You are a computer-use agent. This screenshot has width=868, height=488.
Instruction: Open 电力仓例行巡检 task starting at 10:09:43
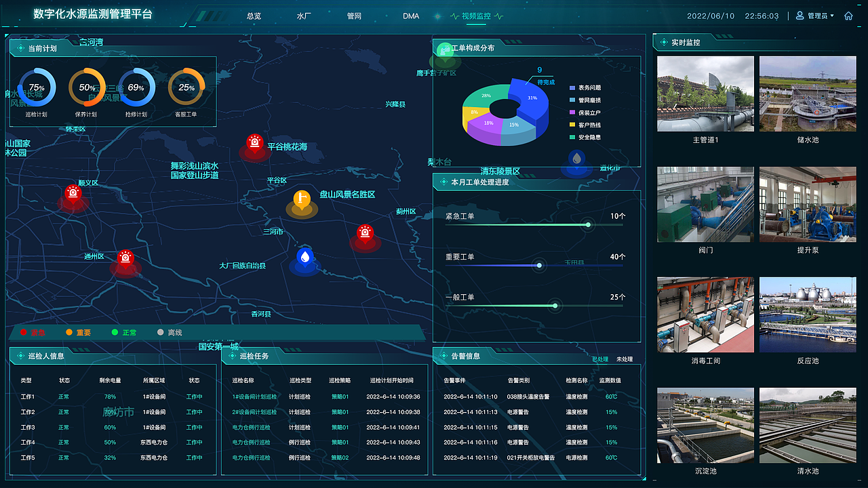(x=252, y=443)
